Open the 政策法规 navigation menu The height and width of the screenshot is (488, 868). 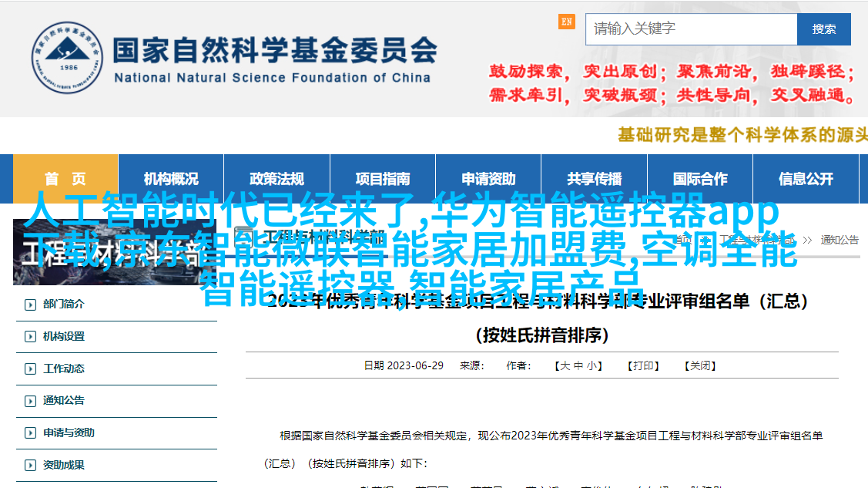click(x=276, y=178)
